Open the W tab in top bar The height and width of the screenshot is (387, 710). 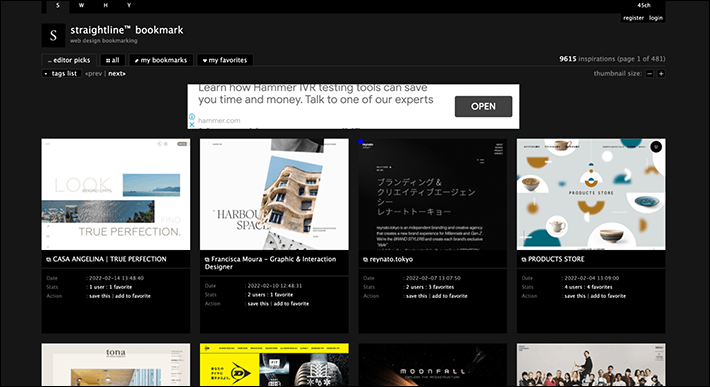click(x=82, y=5)
